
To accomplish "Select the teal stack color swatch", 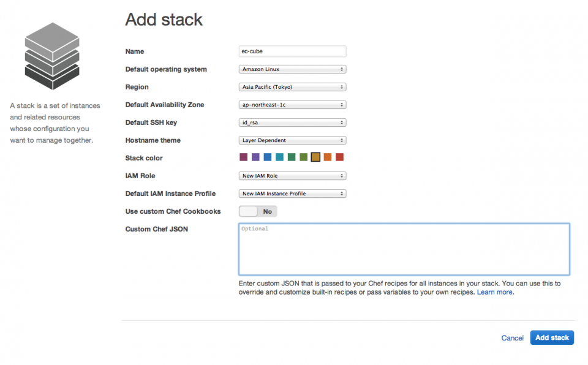I will point(280,157).
